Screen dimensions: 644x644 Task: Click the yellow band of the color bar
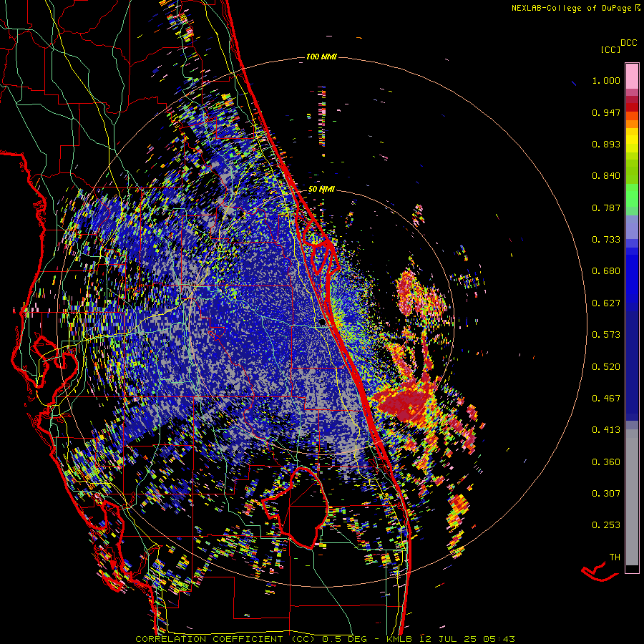click(632, 140)
